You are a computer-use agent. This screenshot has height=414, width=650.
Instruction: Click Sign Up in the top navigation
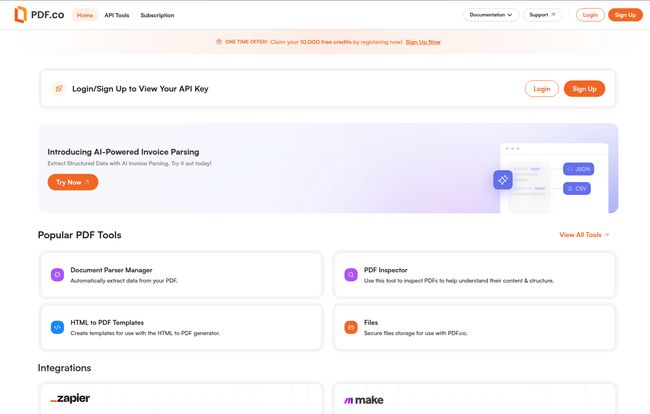point(625,15)
